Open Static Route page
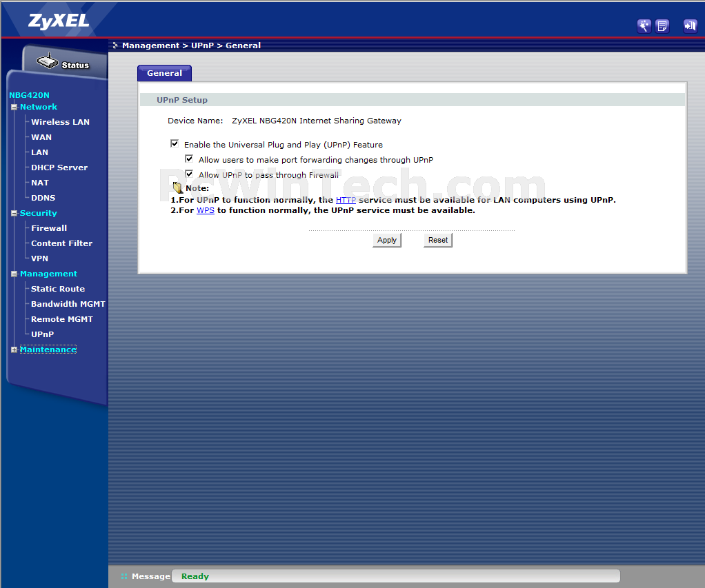Image resolution: width=705 pixels, height=588 pixels. [x=58, y=289]
